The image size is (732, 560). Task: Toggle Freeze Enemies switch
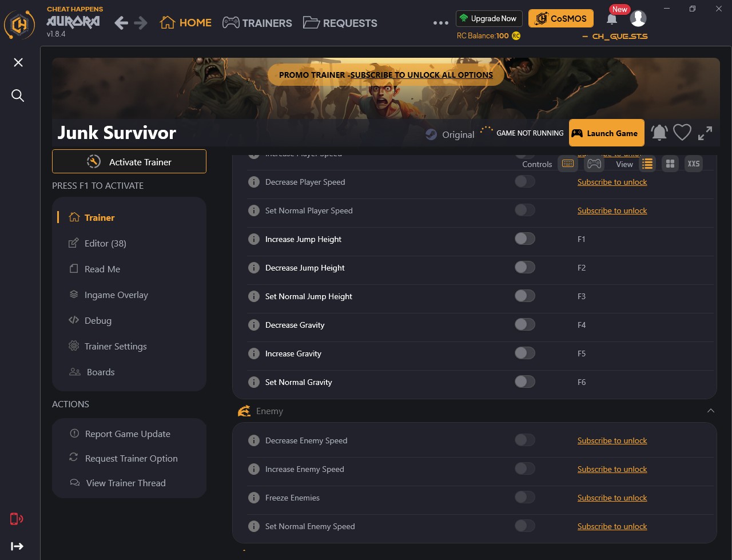525,497
